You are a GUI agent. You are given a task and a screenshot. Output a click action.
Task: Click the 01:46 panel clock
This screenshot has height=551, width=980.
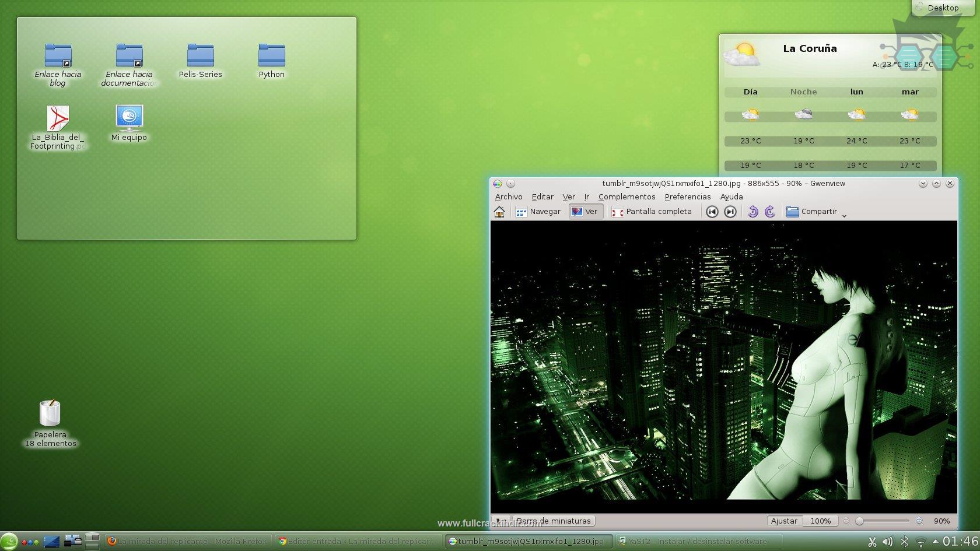(960, 542)
